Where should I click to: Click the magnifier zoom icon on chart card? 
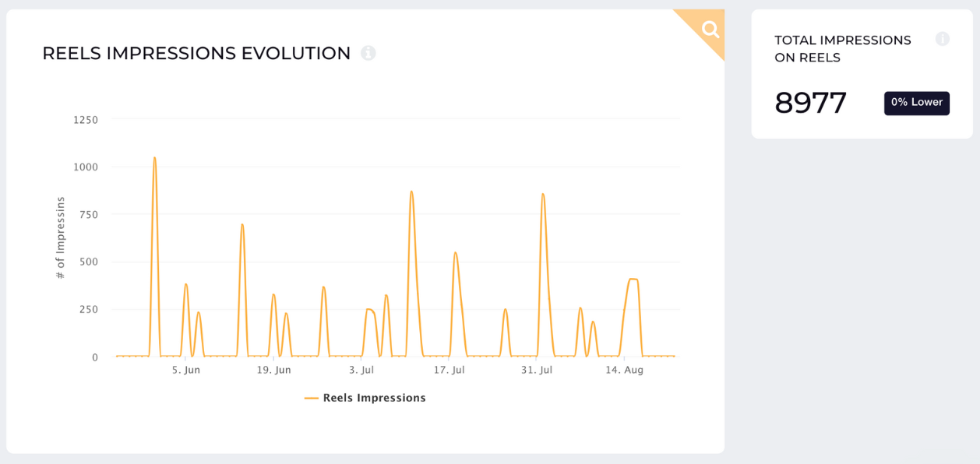pos(710,30)
